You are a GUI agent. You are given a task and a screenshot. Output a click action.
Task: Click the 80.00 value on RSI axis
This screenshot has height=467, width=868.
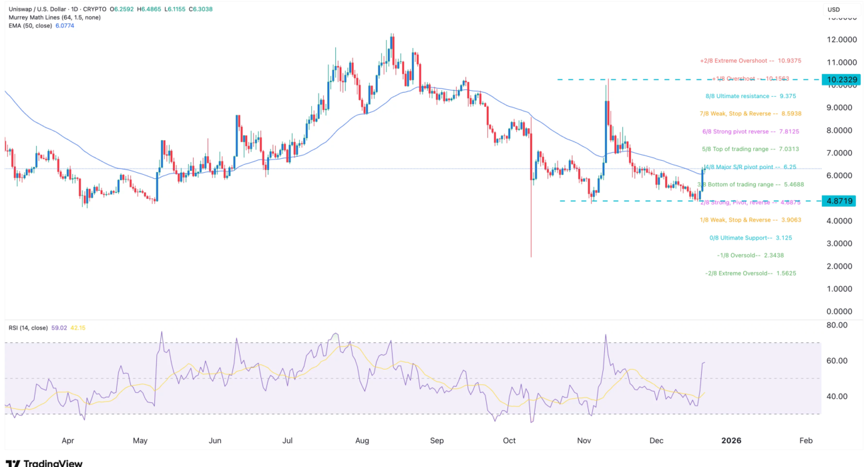pos(837,325)
